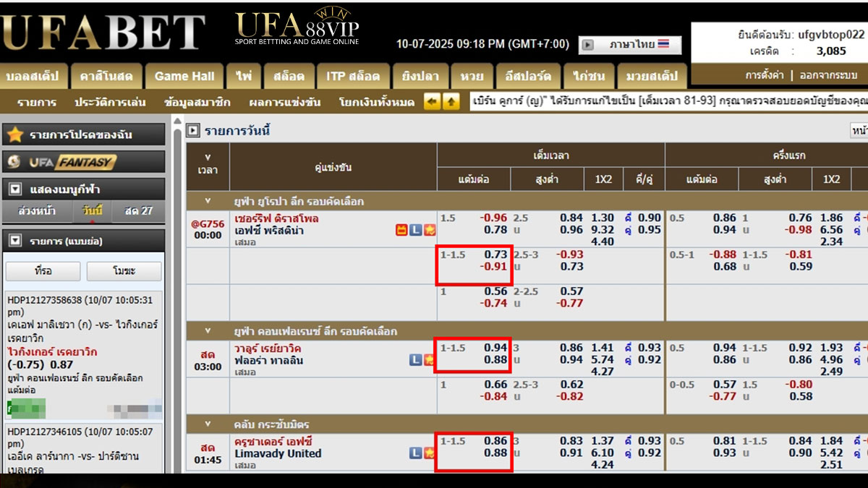Toggle the arrow above เวลา column header
The width and height of the screenshot is (868, 488).
208,157
